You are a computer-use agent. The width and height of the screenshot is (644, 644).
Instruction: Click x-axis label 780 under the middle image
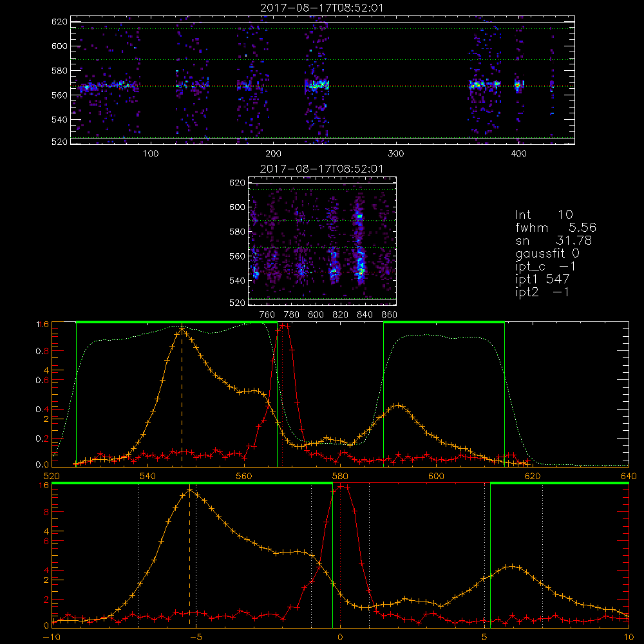292,315
